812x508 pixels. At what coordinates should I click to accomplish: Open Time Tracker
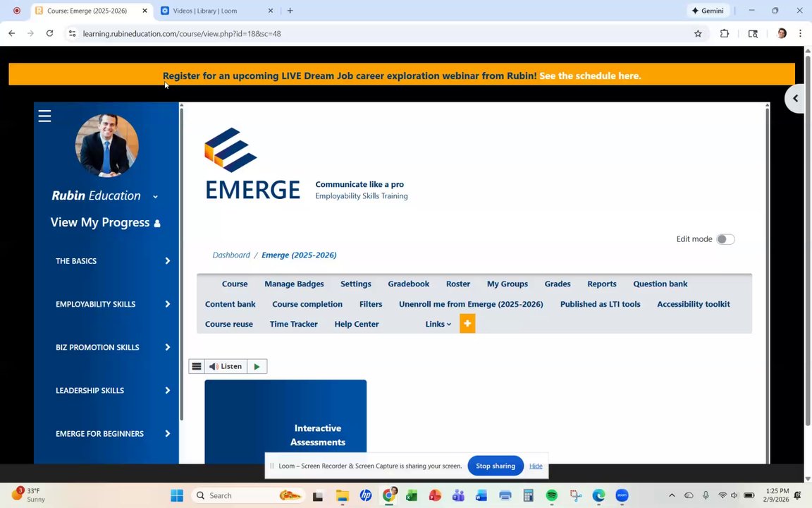[x=294, y=324]
